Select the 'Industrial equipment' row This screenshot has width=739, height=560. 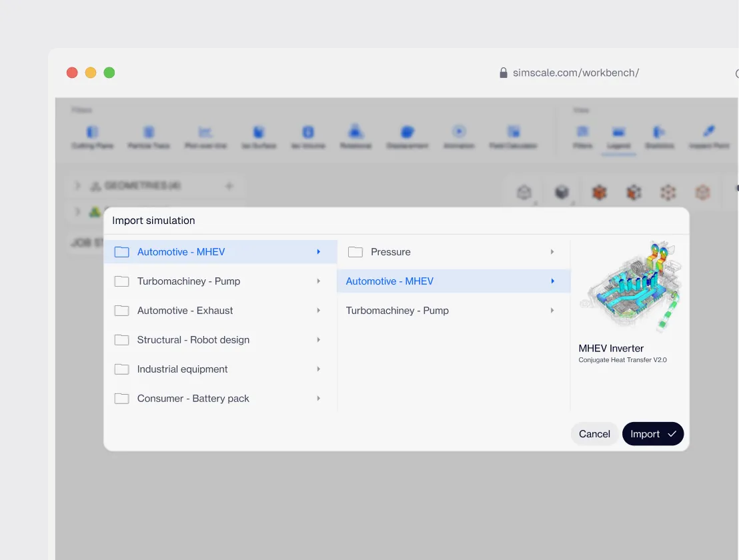click(x=221, y=369)
